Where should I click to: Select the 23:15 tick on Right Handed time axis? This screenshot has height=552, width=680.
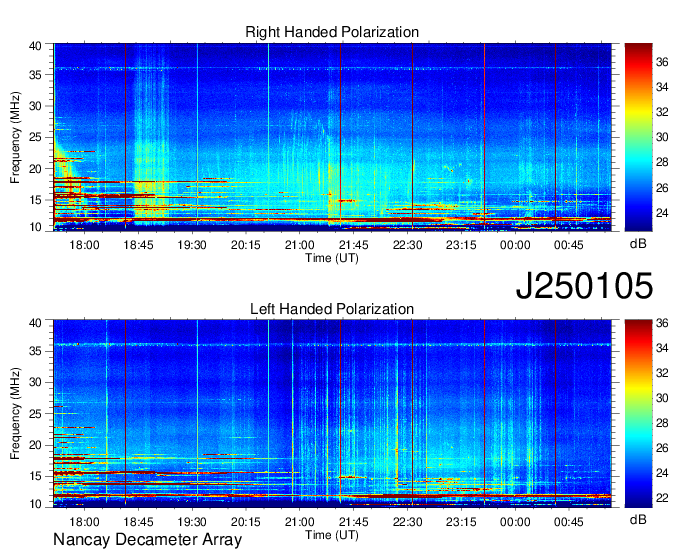pos(461,245)
